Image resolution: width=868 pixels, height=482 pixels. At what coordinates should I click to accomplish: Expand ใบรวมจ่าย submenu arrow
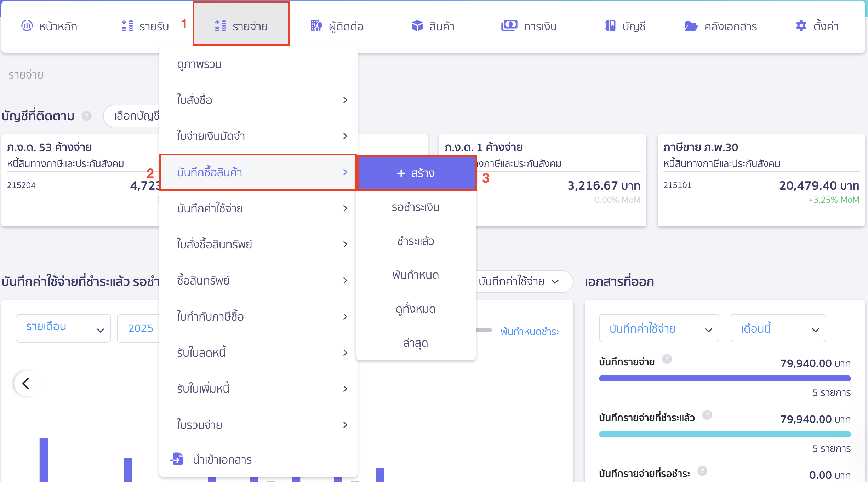click(x=345, y=425)
